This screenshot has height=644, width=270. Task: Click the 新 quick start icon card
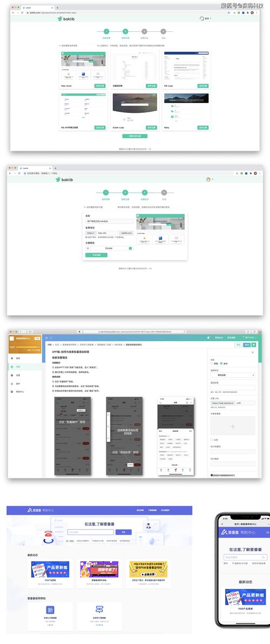50,609
